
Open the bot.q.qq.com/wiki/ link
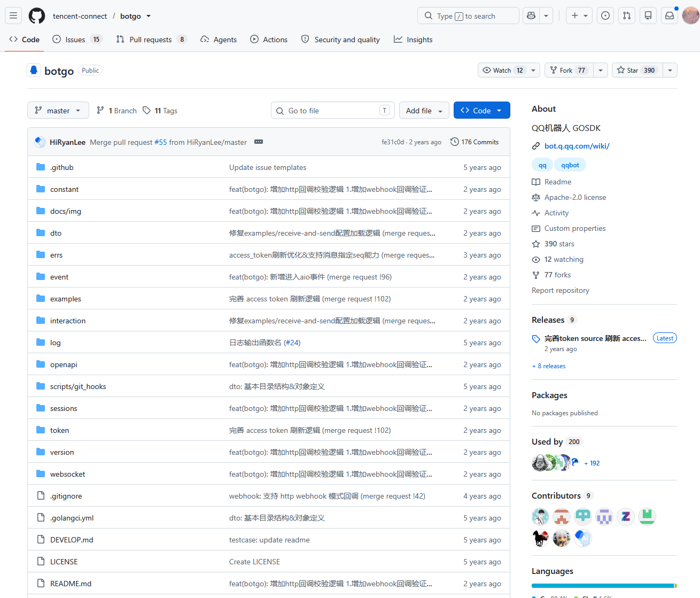pyautogui.click(x=577, y=146)
